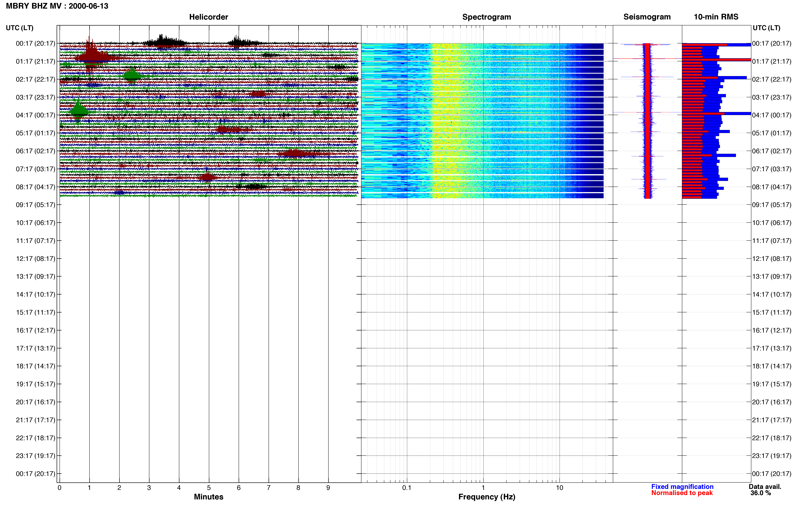The height and width of the screenshot is (508, 812).
Task: Click Helicorder time label 05:17 (01:17)
Action: point(36,133)
